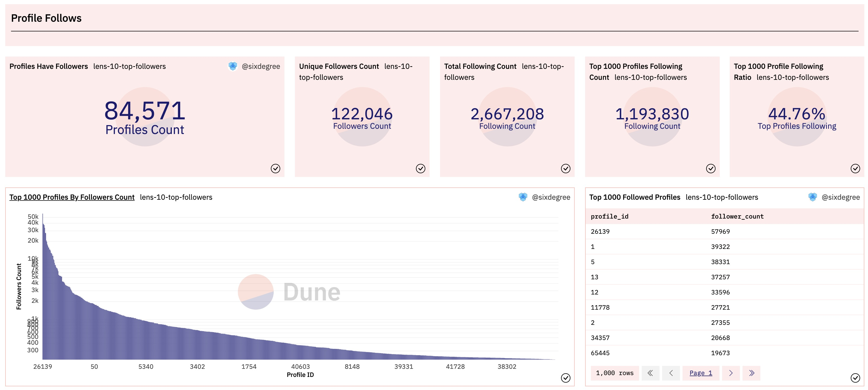868x390 pixels.
Task: Click checkmark on Top 1000 Profile Following Ratio
Action: point(855,168)
